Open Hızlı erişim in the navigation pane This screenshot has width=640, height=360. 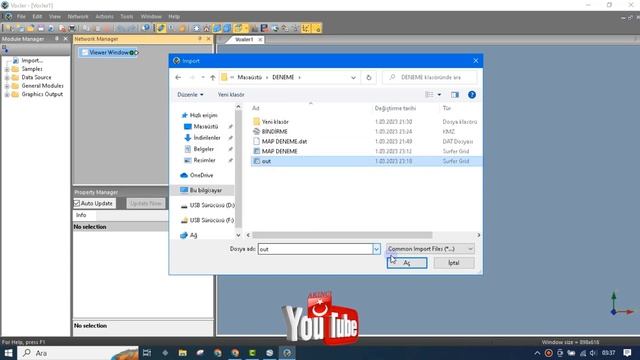pos(200,115)
